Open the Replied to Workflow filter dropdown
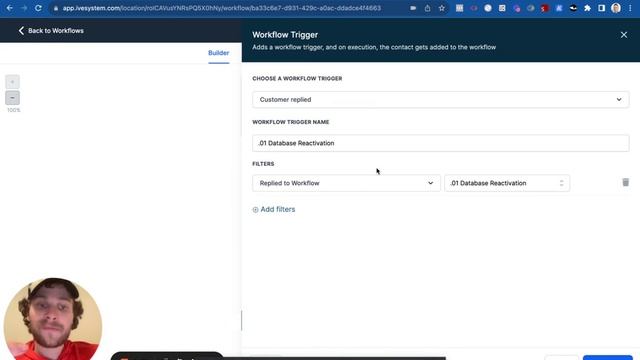 tap(346, 183)
